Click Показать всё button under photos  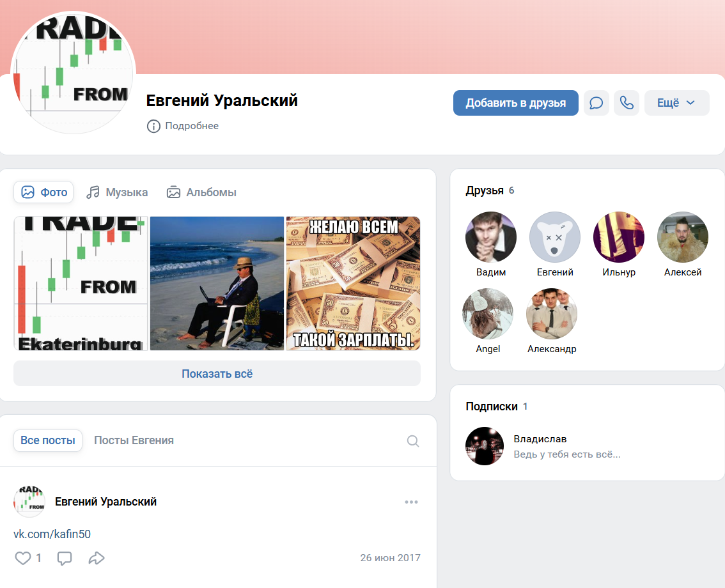[217, 373]
